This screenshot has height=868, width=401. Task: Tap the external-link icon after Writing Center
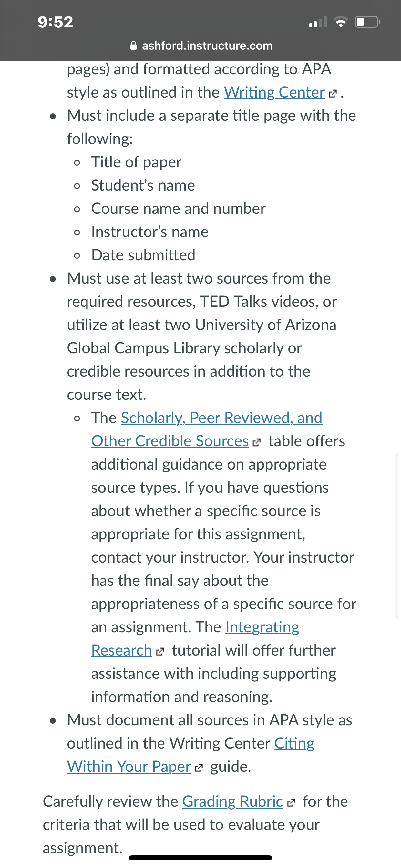[333, 94]
